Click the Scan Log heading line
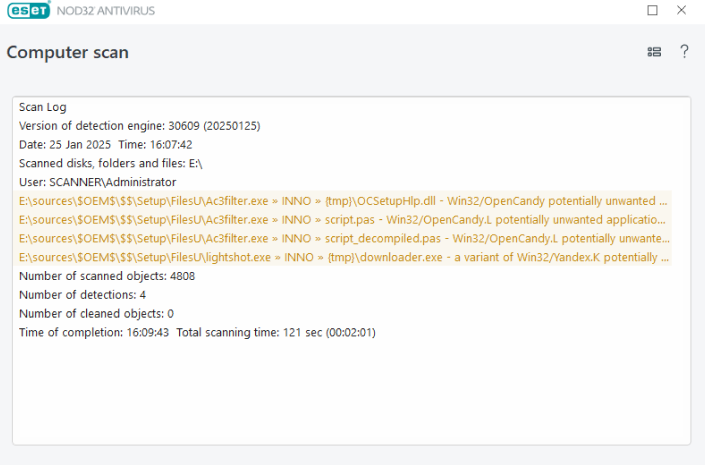 [43, 107]
